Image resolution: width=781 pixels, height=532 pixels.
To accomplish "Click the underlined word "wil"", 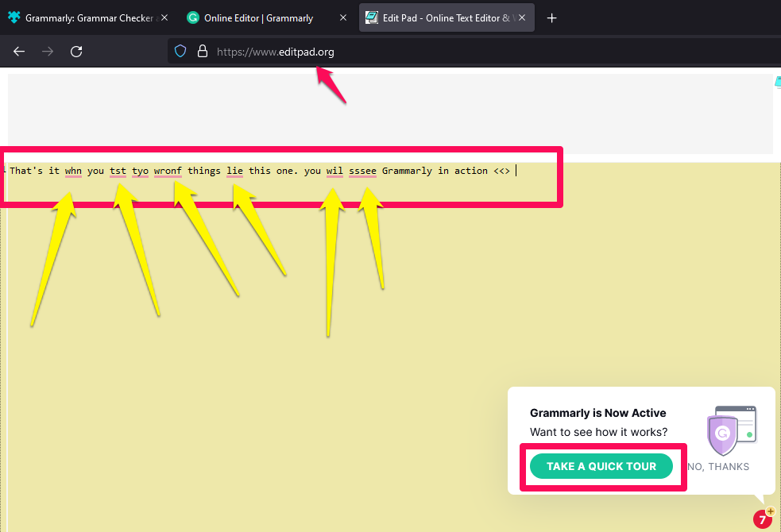I will (334, 172).
